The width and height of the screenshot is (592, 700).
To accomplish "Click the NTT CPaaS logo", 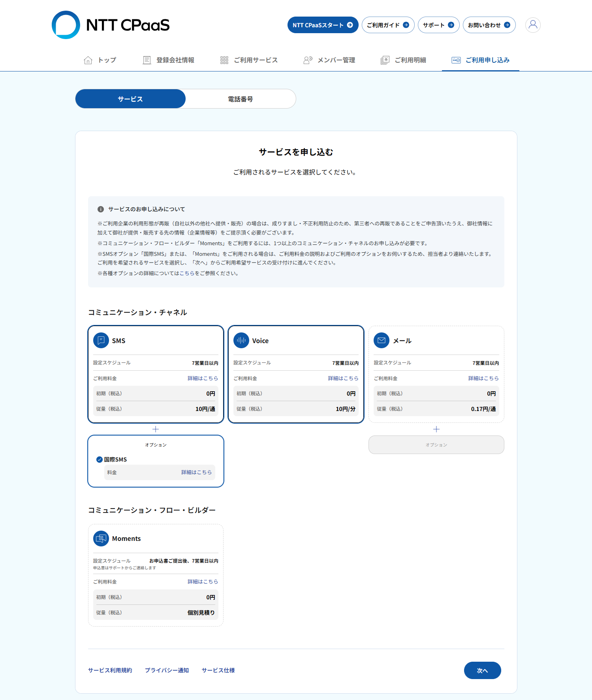I will click(111, 25).
